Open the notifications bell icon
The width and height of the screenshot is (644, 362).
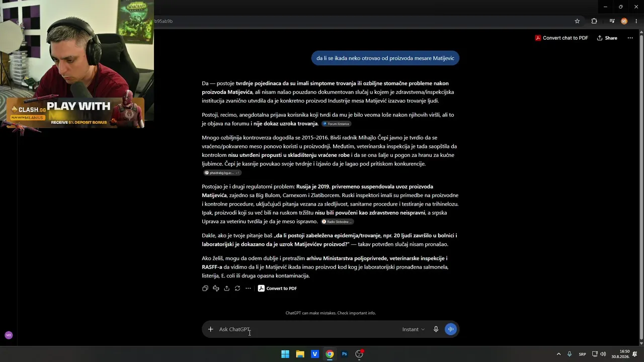pos(635,354)
